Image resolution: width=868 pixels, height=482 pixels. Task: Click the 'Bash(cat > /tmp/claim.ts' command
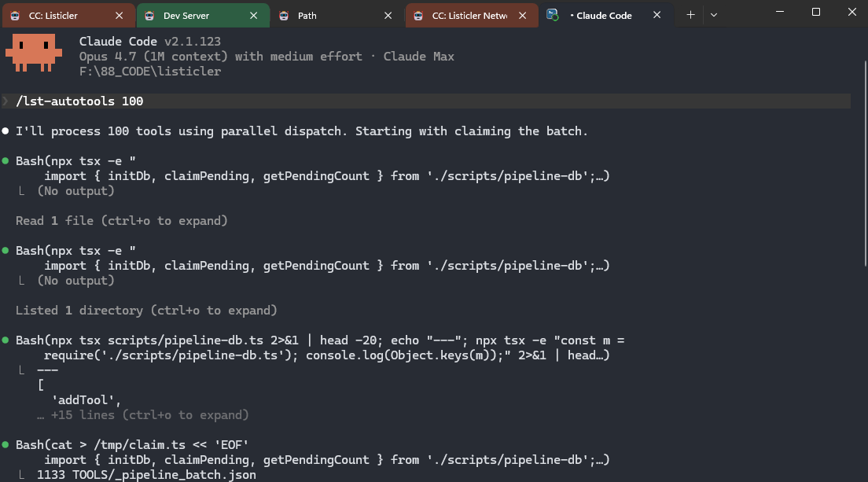point(132,445)
